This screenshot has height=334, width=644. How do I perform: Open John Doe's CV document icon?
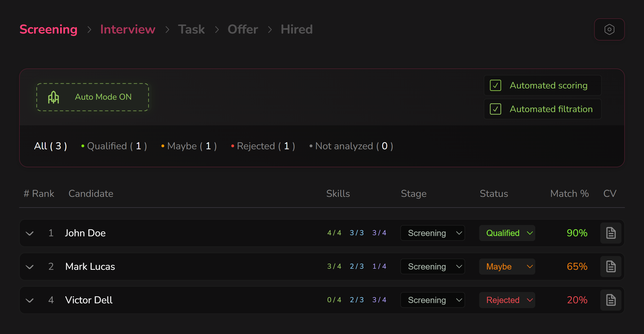[611, 233]
